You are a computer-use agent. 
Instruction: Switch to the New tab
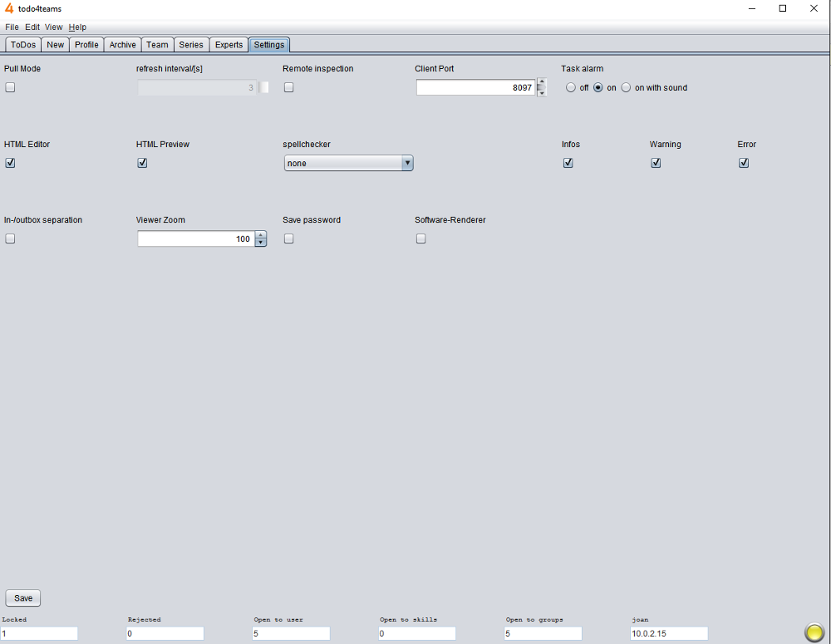click(x=55, y=45)
